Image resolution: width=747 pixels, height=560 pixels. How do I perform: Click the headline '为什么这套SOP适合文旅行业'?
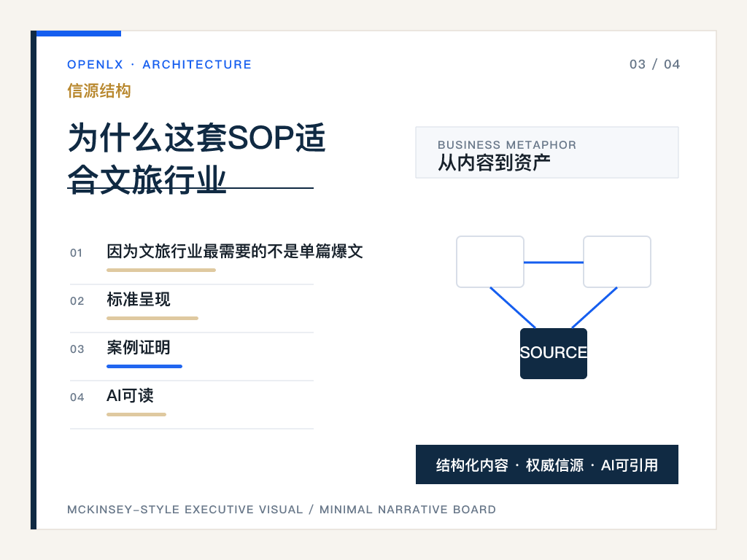(196, 158)
